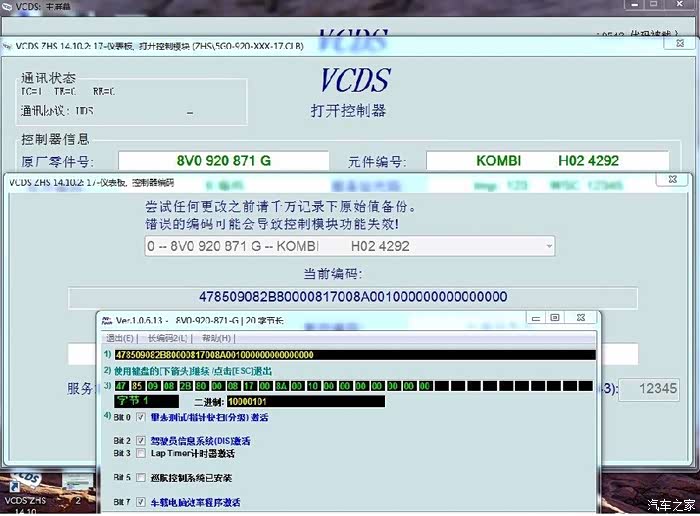Screen dimensions: 700x516
Task: Select byte cell 10 in long coding row
Action: (x=313, y=386)
